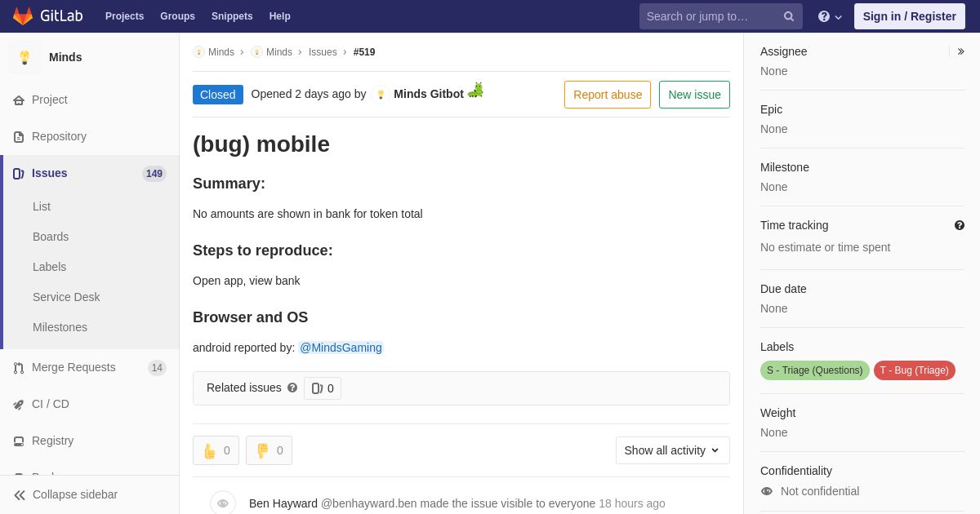
Task: Click the T - Bug (Triage) label
Action: (x=915, y=370)
